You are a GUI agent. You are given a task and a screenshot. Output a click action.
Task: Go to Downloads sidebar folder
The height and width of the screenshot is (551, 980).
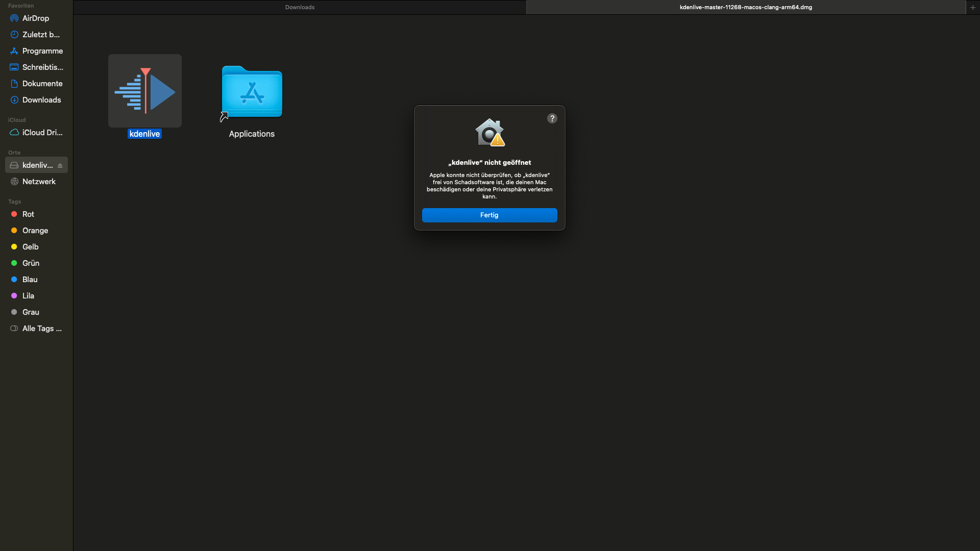tap(41, 100)
